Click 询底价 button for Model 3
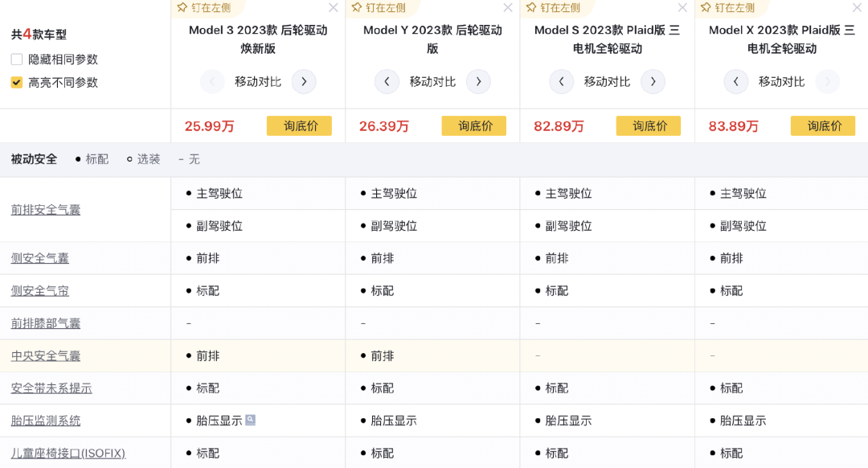The height and width of the screenshot is (468, 868). pos(300,125)
